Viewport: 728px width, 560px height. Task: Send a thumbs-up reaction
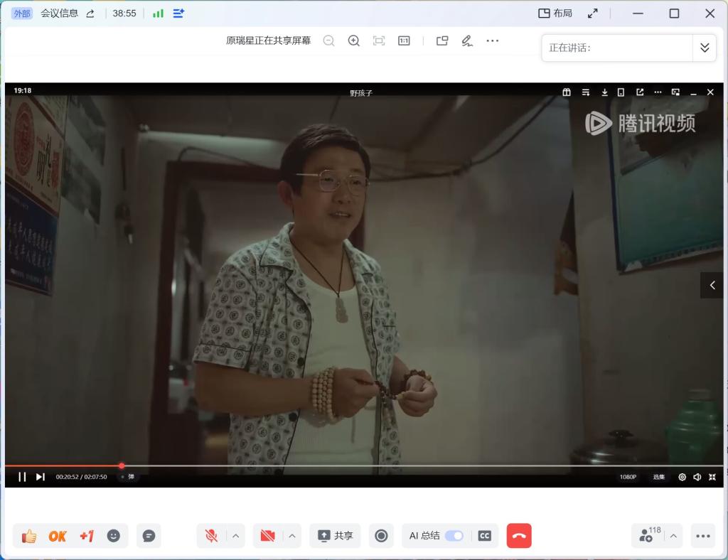point(29,536)
